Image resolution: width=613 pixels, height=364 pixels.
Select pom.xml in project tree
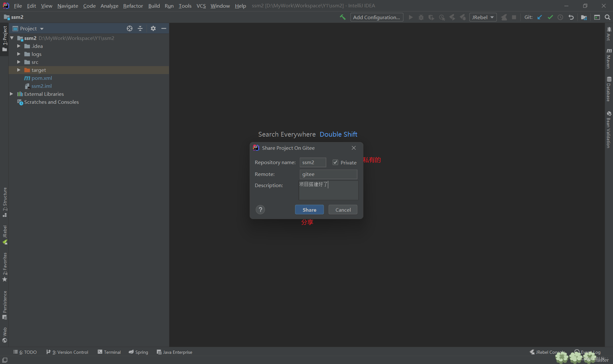(x=42, y=78)
